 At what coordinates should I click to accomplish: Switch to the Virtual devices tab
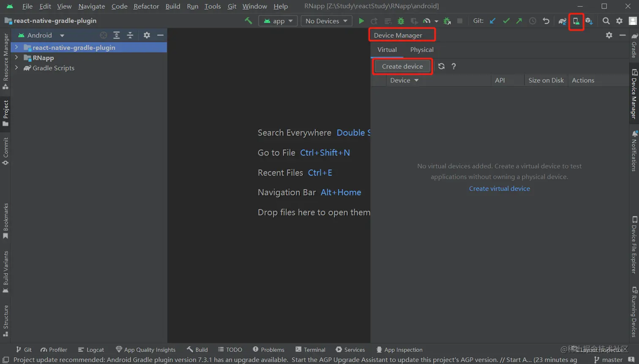(387, 50)
